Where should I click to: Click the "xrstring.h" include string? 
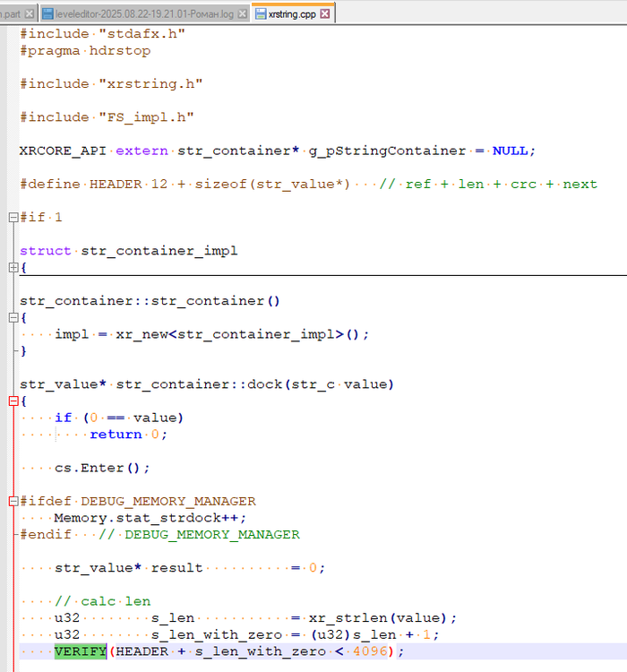tap(150, 84)
